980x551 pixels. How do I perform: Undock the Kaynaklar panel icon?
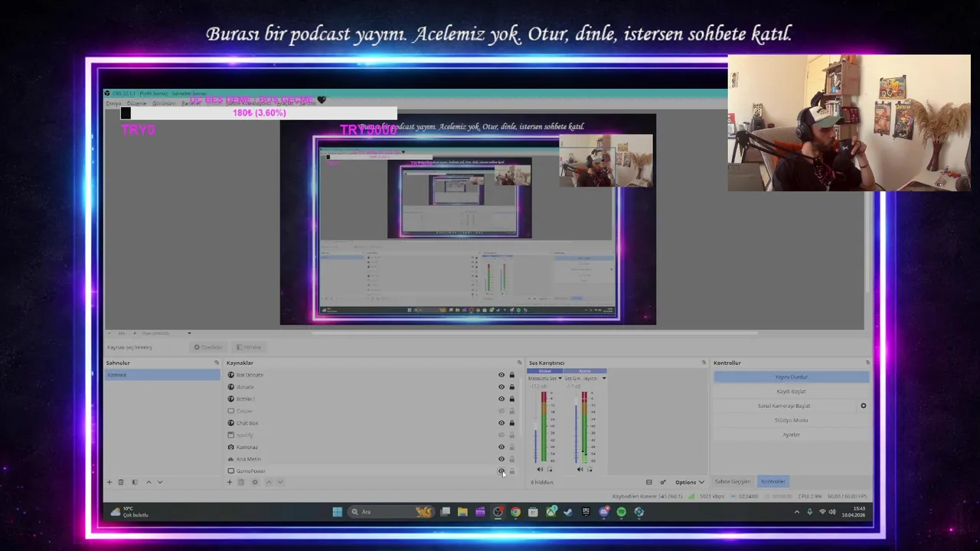point(519,363)
